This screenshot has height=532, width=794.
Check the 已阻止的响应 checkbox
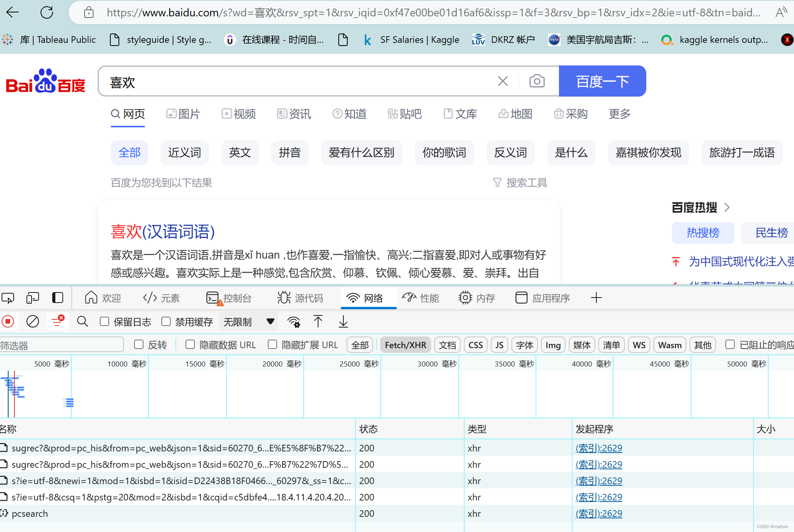[730, 345]
